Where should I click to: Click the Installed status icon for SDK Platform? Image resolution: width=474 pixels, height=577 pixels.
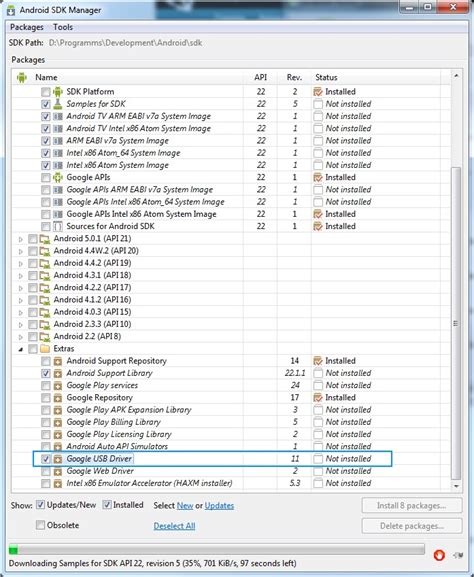[x=318, y=92]
